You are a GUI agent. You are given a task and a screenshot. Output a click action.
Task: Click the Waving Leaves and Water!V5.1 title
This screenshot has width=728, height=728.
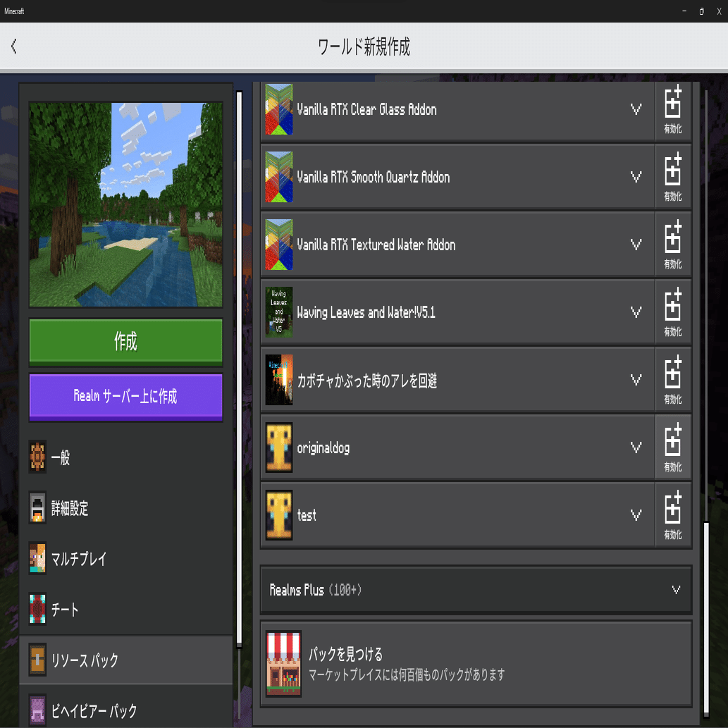[366, 312]
